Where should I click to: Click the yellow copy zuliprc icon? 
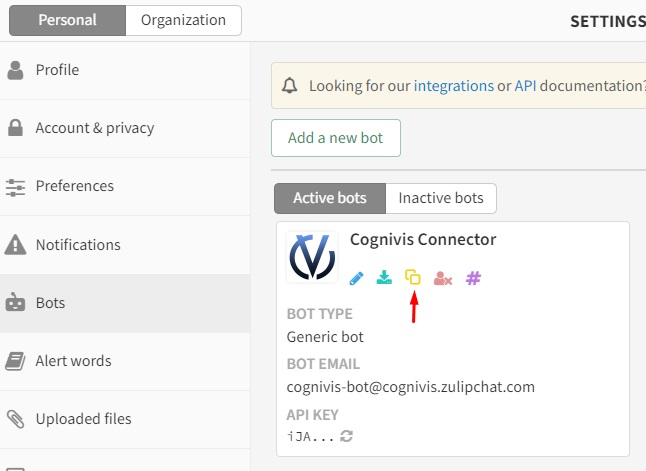point(413,277)
